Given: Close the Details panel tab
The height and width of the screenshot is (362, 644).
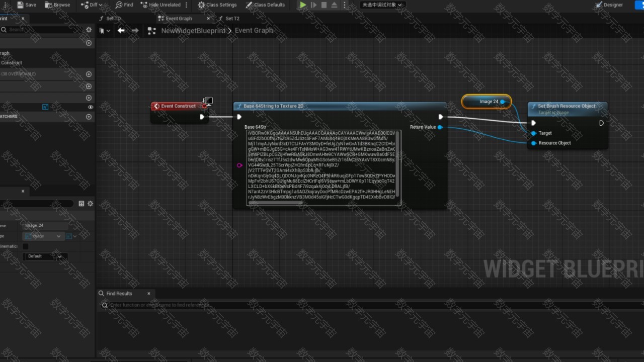Looking at the screenshot, I should click(23, 191).
